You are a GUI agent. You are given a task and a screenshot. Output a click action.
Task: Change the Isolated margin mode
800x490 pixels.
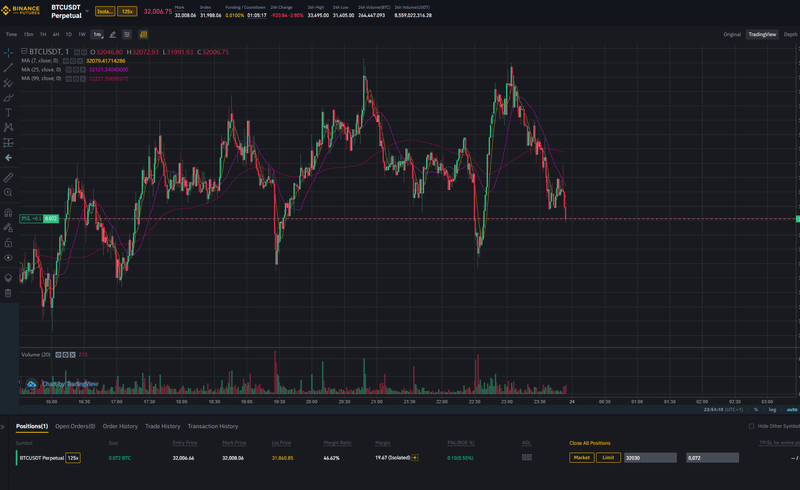click(x=105, y=11)
